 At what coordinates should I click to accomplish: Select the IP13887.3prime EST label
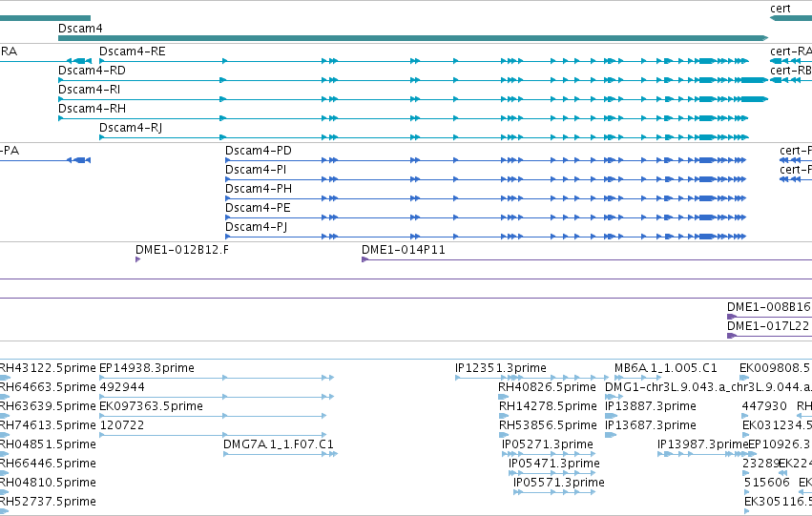click(651, 406)
